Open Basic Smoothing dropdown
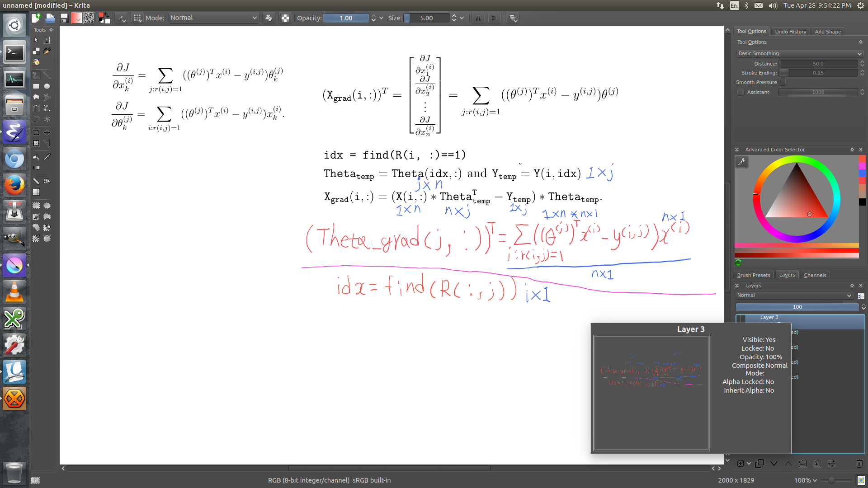The image size is (868, 488). (x=800, y=53)
